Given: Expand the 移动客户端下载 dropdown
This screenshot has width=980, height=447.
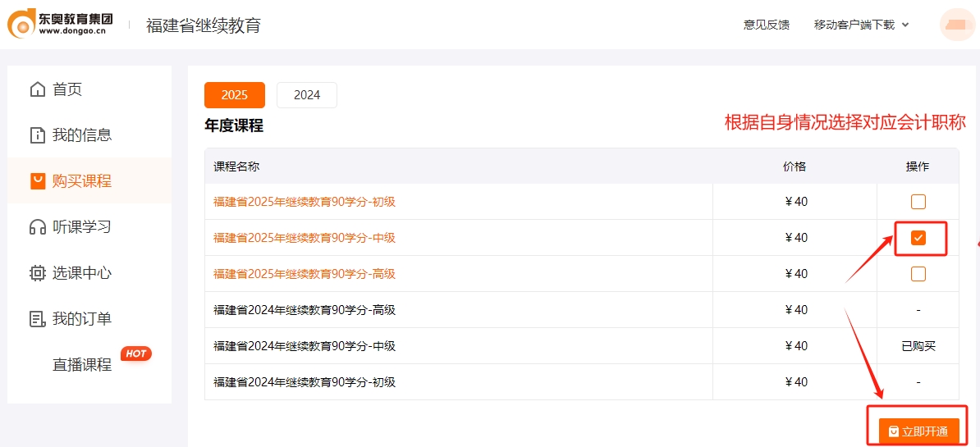Looking at the screenshot, I should [861, 25].
